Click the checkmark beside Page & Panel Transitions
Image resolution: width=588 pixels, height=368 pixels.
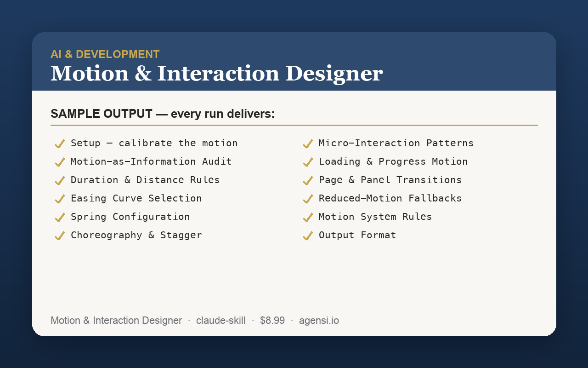[308, 181]
